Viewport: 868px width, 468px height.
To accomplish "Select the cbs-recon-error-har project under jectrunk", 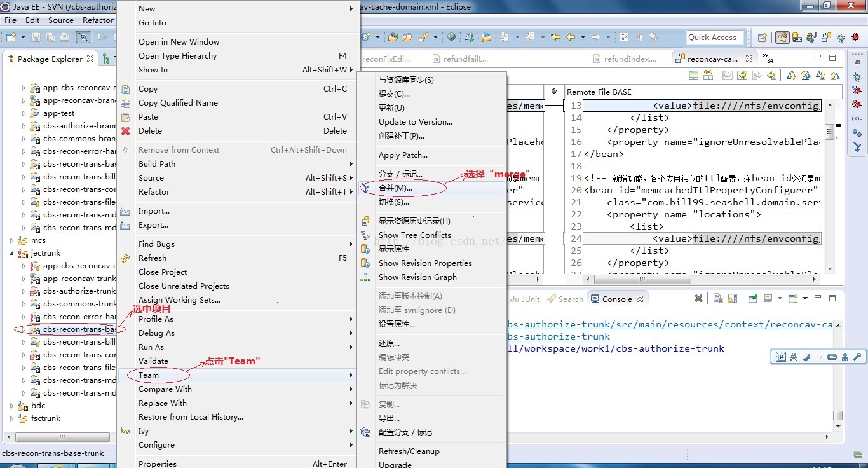I will coord(79,317).
